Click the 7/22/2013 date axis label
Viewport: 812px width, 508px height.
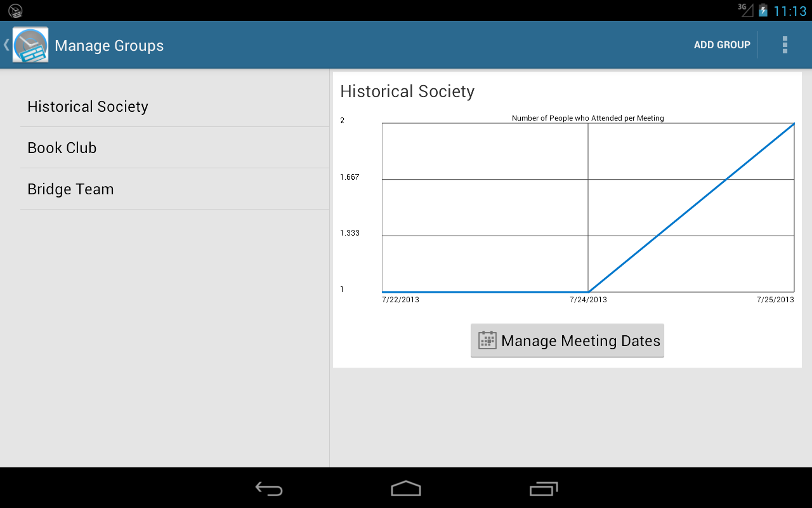click(x=400, y=300)
